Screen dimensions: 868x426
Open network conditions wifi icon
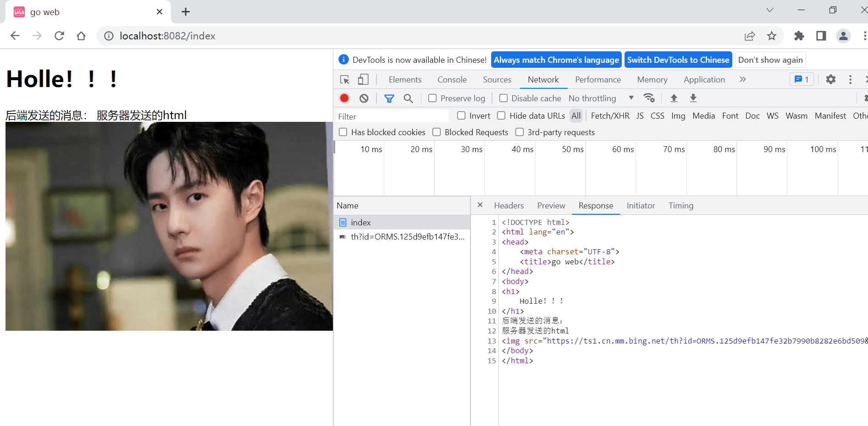(649, 98)
